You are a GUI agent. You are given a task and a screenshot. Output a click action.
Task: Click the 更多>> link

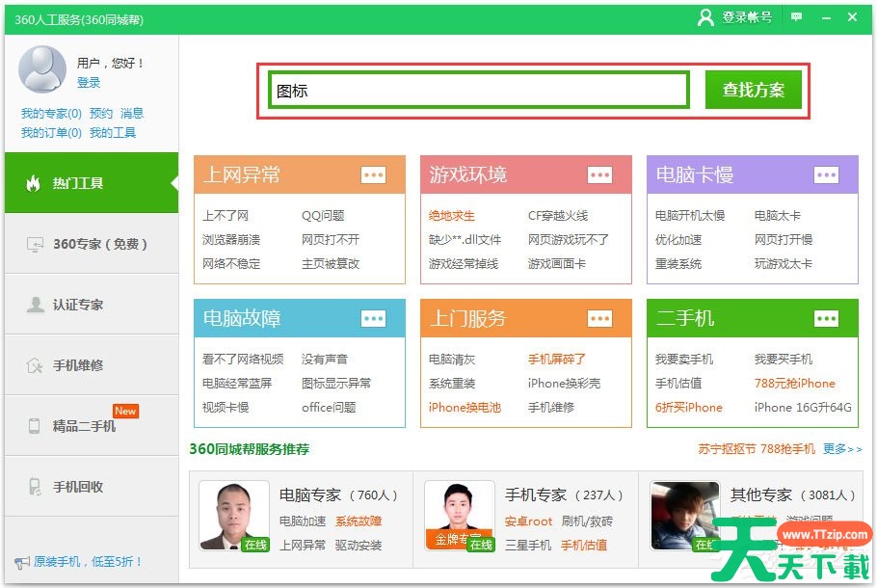843,449
